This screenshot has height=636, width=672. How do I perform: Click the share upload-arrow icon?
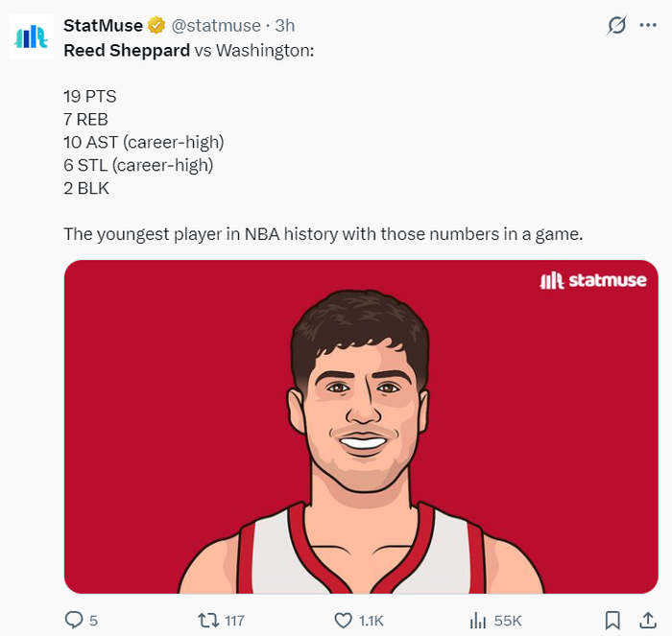(x=648, y=621)
